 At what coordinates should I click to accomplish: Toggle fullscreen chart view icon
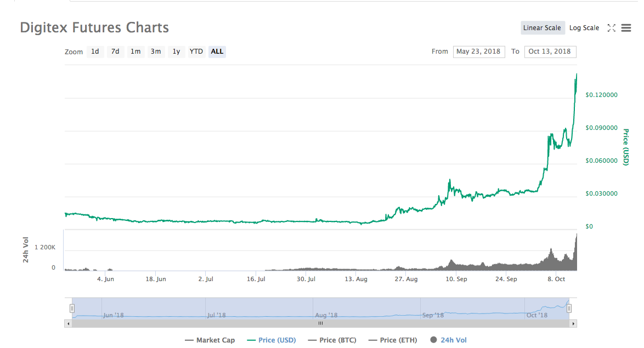(x=612, y=28)
